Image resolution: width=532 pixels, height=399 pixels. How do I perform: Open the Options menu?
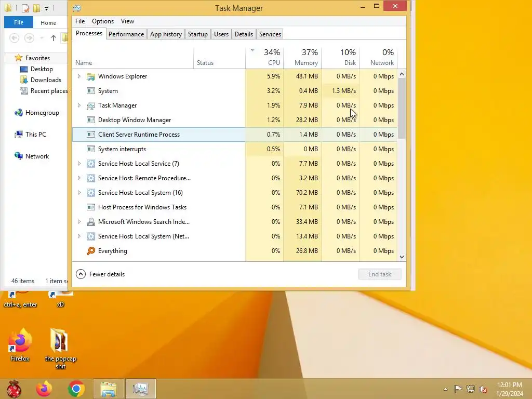click(103, 21)
